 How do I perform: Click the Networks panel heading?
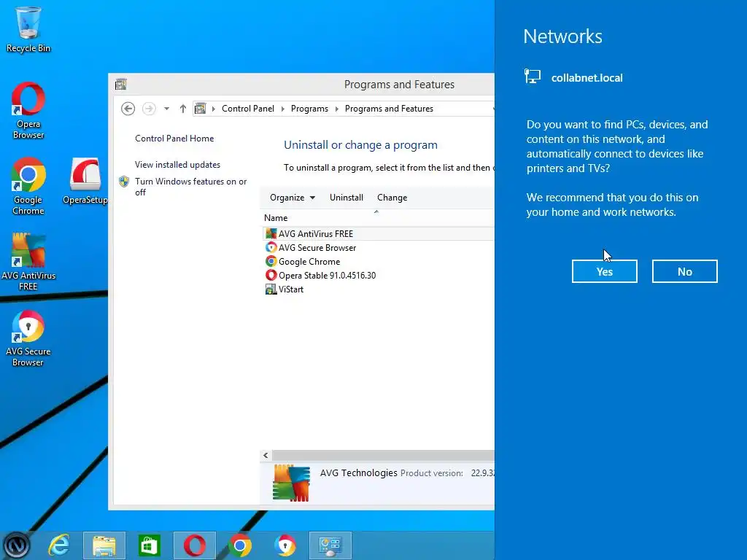[562, 36]
